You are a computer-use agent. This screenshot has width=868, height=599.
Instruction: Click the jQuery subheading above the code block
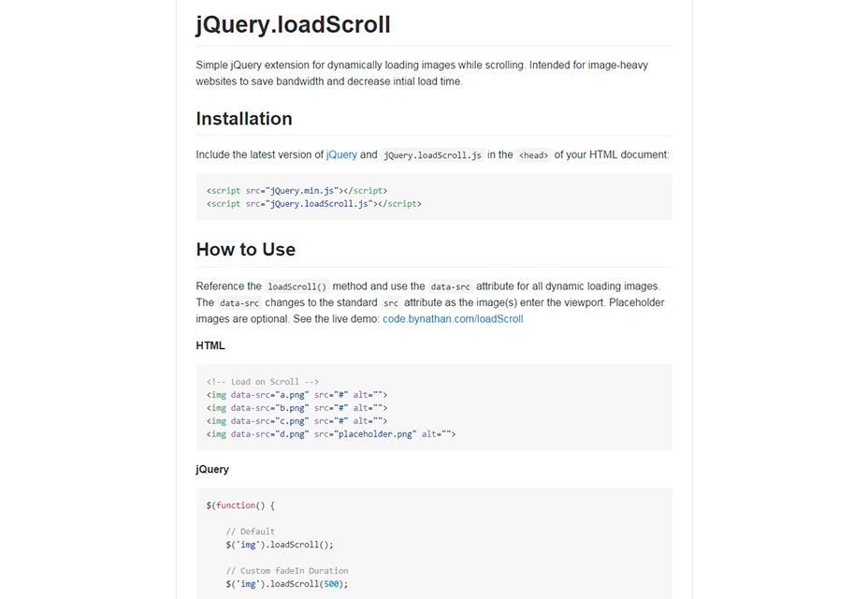(212, 469)
